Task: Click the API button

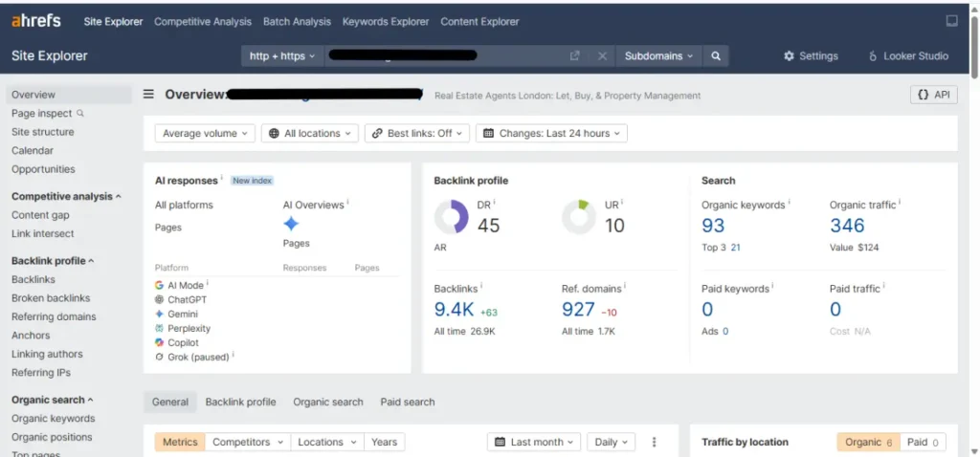Action: point(934,95)
